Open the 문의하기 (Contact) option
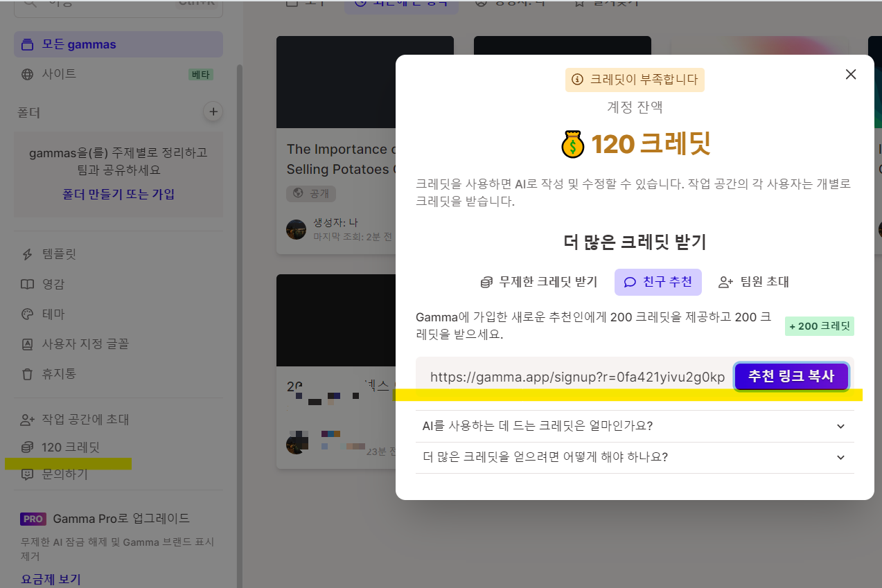 (x=67, y=474)
